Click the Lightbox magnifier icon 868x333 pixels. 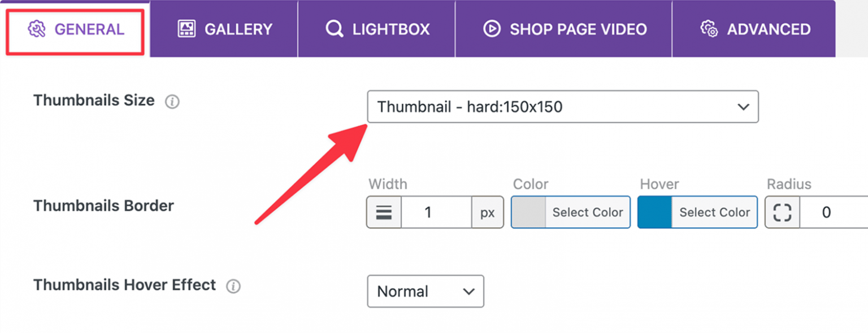click(x=334, y=29)
